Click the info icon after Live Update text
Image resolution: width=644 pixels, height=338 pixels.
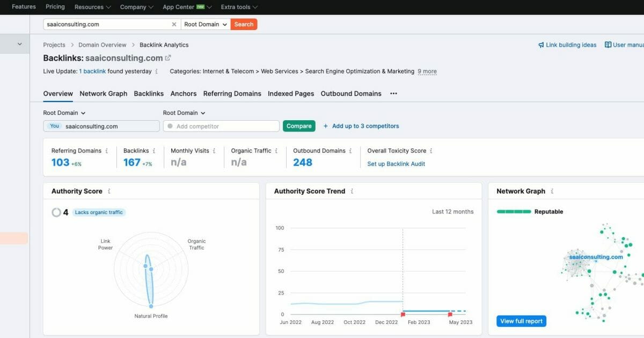(x=156, y=71)
